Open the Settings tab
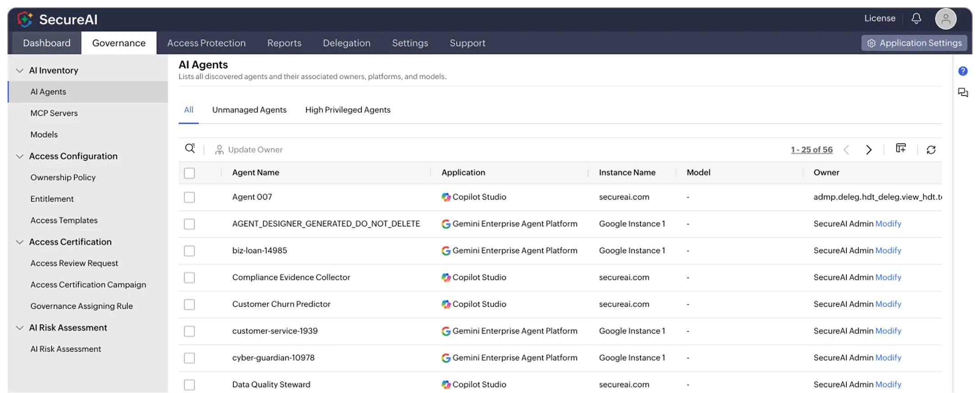 coord(410,43)
